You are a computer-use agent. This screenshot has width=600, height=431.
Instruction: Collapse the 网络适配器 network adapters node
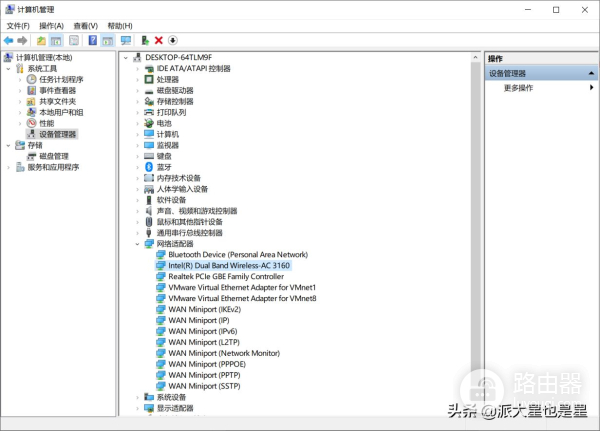(137, 243)
